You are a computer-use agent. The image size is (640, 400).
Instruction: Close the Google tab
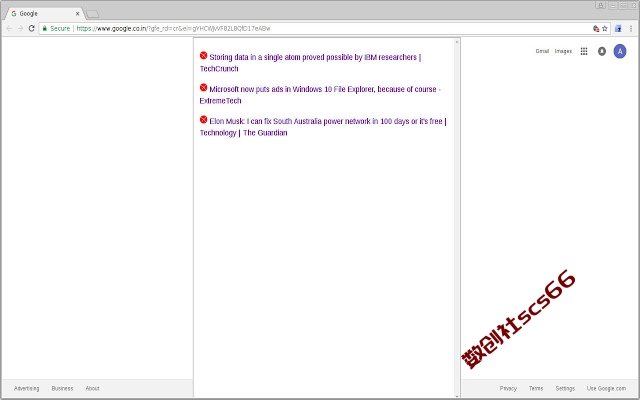pos(77,13)
